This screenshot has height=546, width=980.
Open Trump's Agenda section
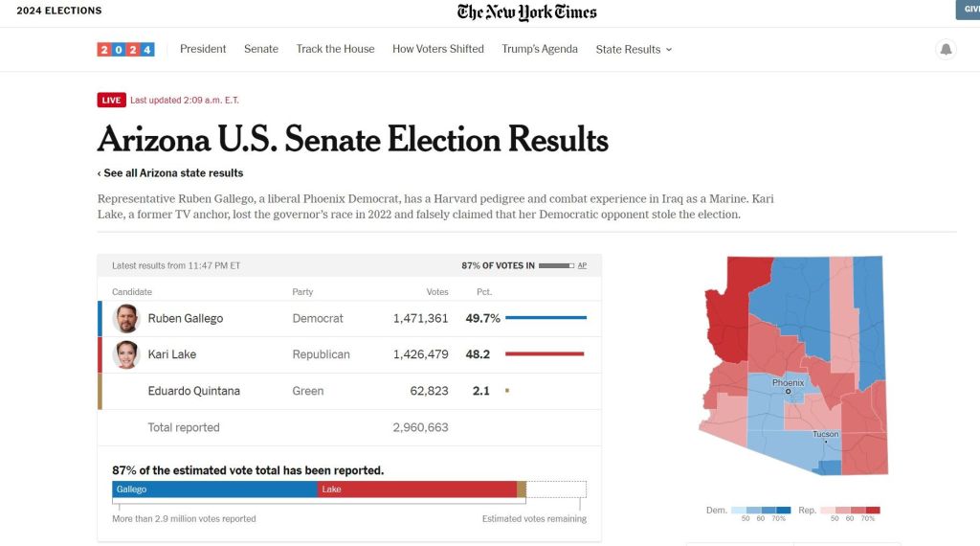click(540, 49)
